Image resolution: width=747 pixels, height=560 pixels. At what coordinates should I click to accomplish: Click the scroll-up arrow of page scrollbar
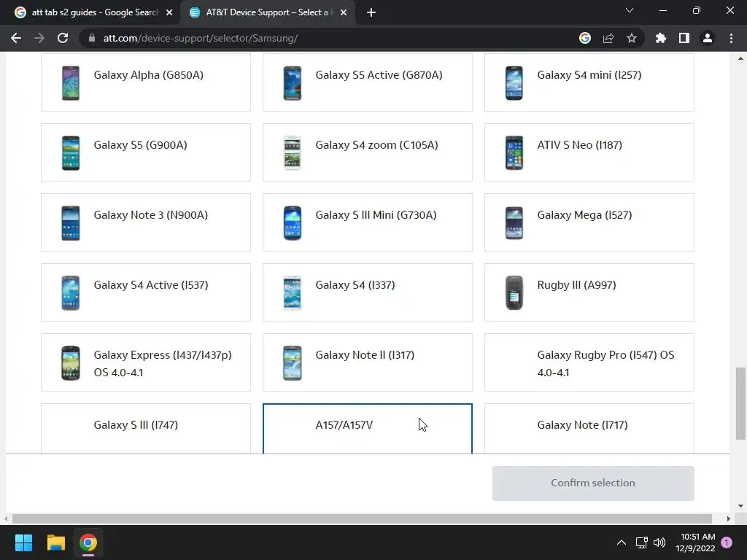pos(740,58)
